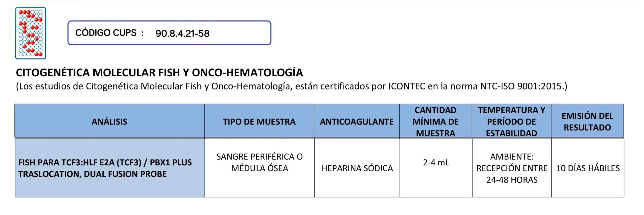Image resolution: width=644 pixels, height=215 pixels.
Task: Click the Citogenética Molecular FISH heading
Action: [159, 73]
